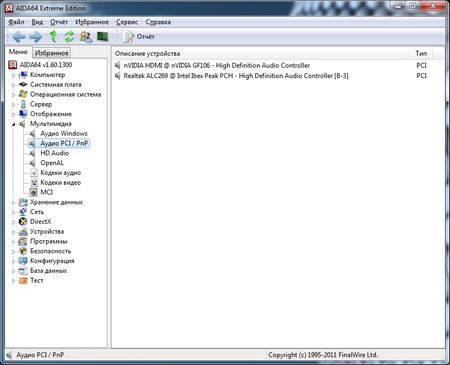Expand the Сеть node
The image size is (450, 365).
[x=14, y=212]
